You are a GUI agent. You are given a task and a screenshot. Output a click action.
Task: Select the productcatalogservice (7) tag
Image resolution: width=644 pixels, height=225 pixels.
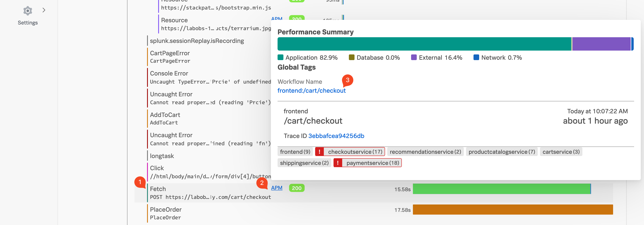tap(502, 152)
